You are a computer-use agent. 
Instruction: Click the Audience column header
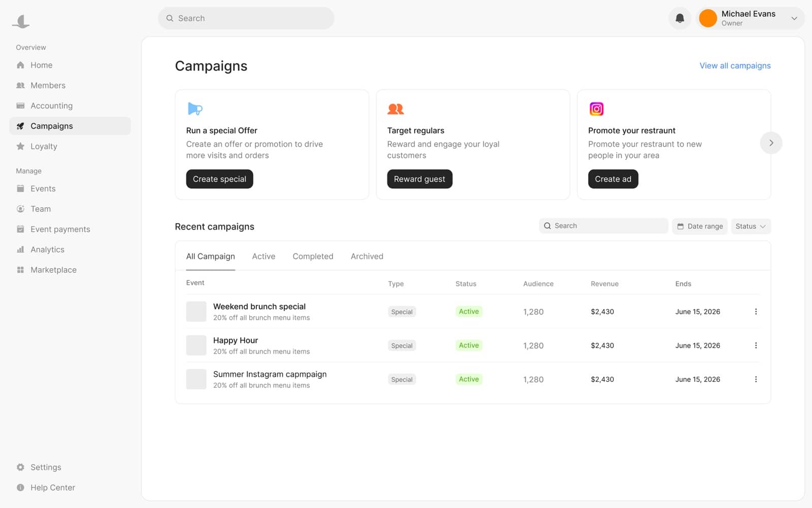click(x=538, y=284)
